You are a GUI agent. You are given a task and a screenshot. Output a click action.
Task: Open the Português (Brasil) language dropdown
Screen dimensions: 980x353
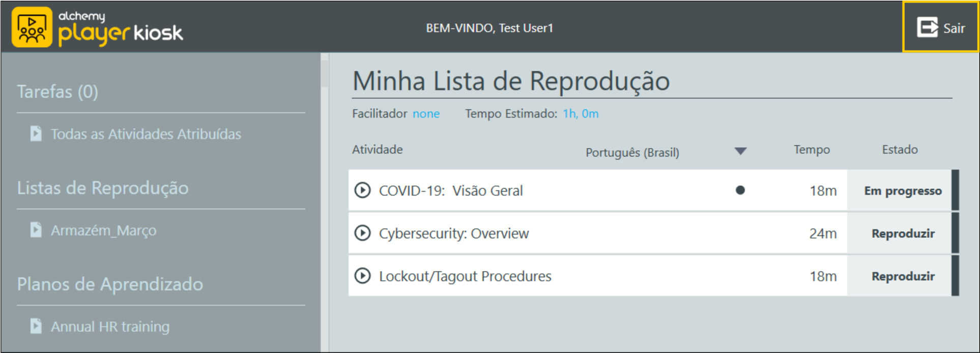coord(632,152)
